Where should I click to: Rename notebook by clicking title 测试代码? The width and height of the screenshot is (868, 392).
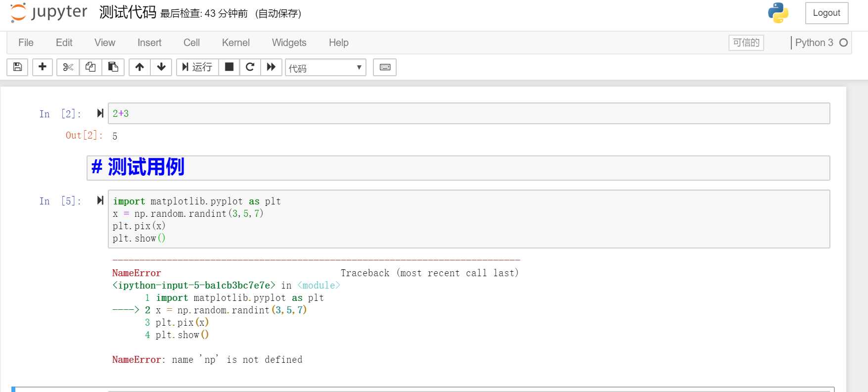click(128, 12)
